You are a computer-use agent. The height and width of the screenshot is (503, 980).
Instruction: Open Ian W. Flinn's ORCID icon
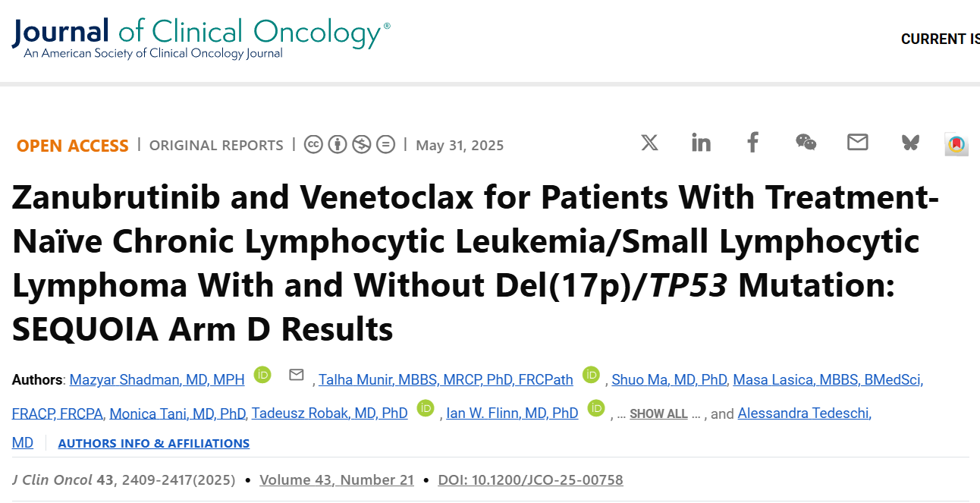596,408
